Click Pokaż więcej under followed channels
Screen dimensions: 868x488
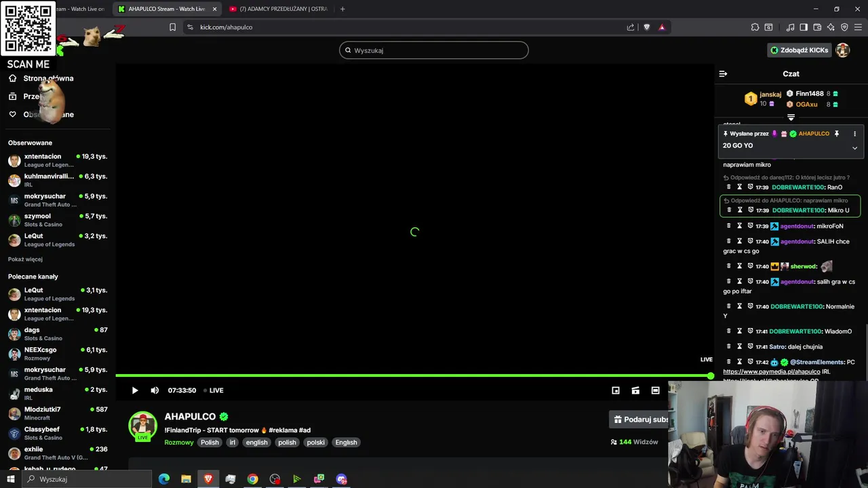coord(25,259)
